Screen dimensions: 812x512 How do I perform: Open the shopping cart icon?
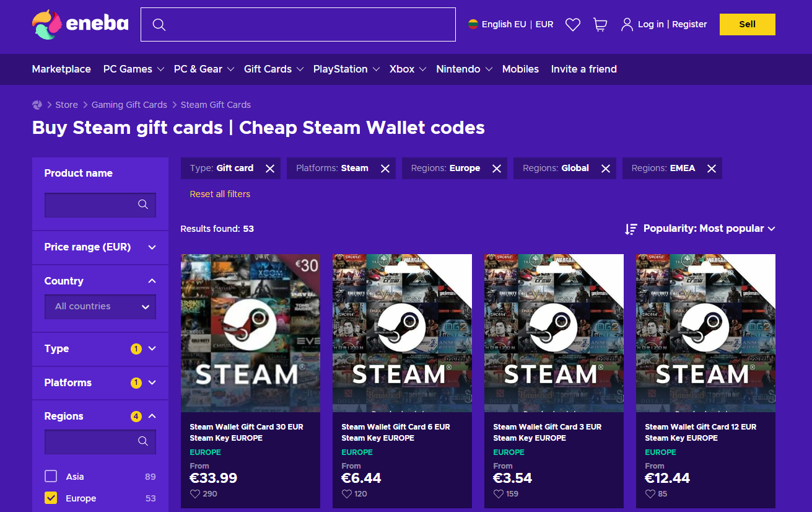pyautogui.click(x=600, y=25)
